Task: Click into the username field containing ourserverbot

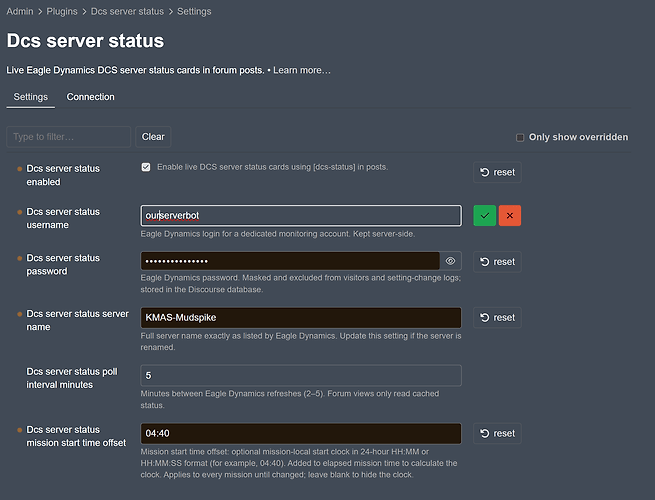Action: click(x=301, y=216)
